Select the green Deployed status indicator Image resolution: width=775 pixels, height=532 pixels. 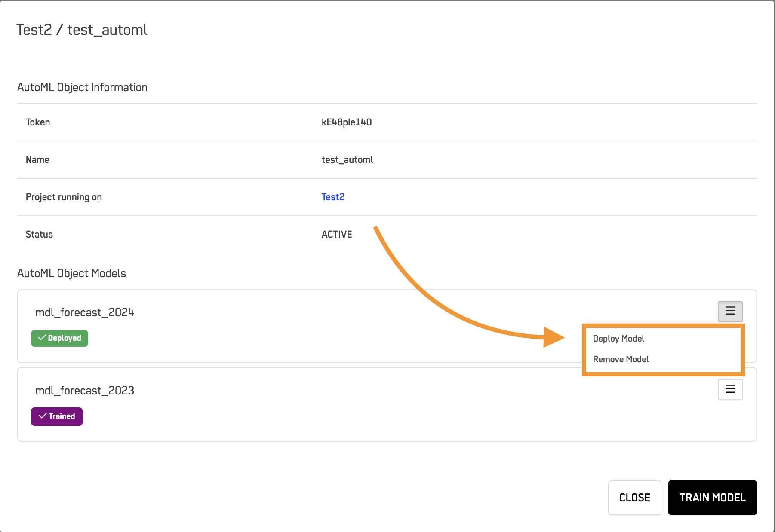pyautogui.click(x=59, y=338)
